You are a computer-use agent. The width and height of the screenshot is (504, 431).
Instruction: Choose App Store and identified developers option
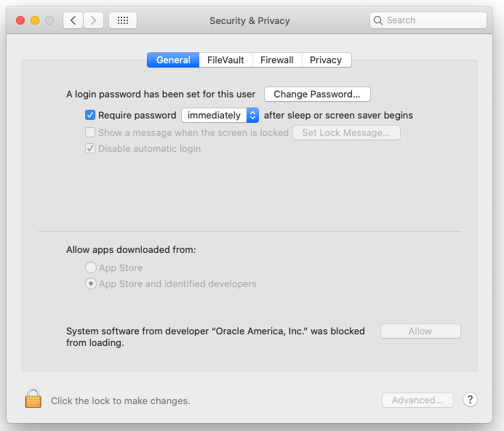coord(91,283)
